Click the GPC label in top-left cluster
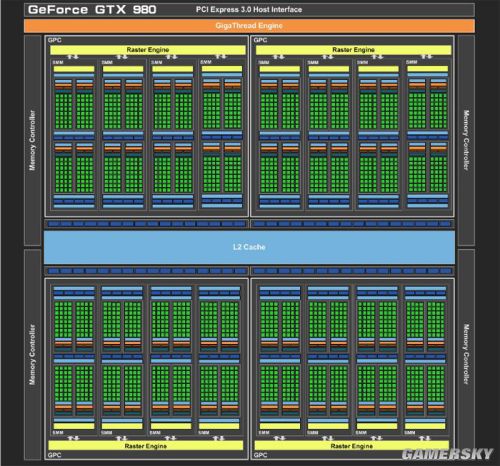Image resolution: width=500 pixels, height=466 pixels. click(x=55, y=40)
